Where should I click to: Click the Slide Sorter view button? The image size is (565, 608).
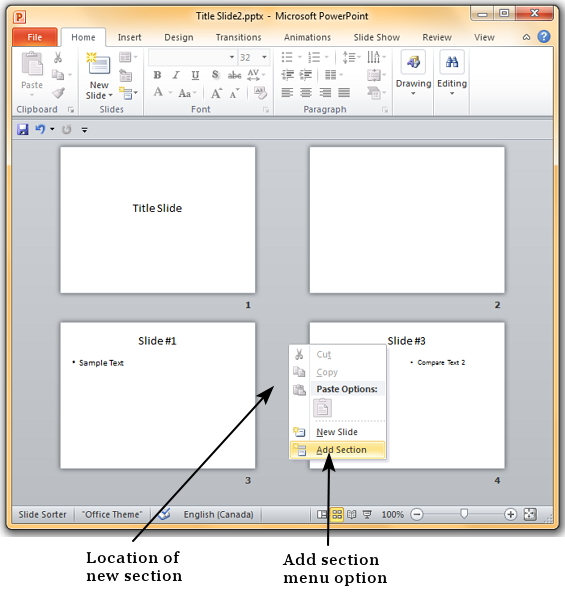click(x=337, y=515)
